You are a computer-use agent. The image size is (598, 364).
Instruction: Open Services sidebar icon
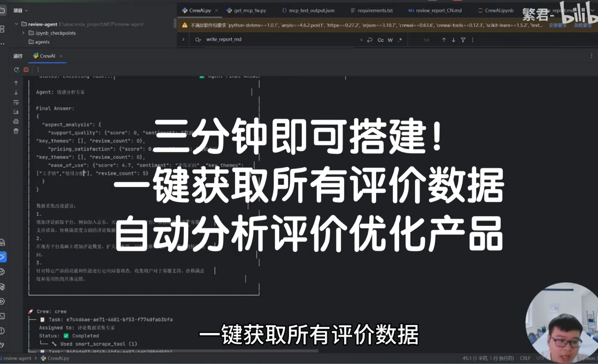tap(3, 301)
